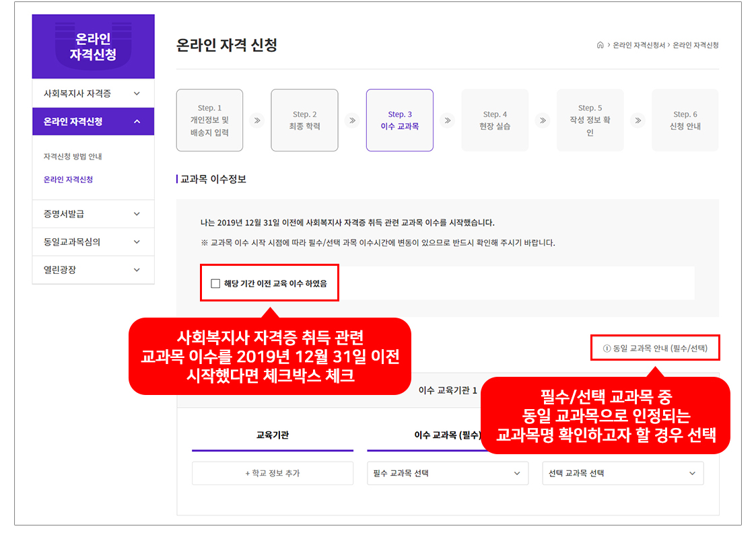Open the 필수 교과목 선택 dropdown
The width and height of the screenshot is (756, 541).
click(x=447, y=473)
